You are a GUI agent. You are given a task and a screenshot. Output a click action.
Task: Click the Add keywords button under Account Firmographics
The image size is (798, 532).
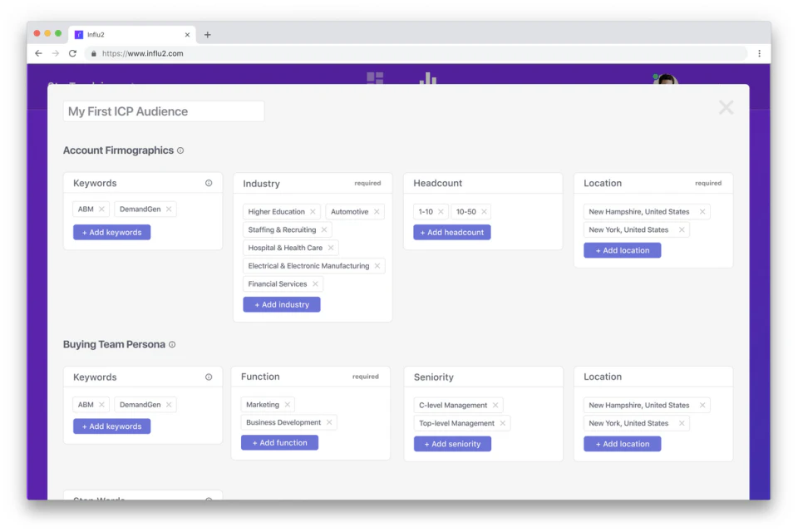point(111,232)
